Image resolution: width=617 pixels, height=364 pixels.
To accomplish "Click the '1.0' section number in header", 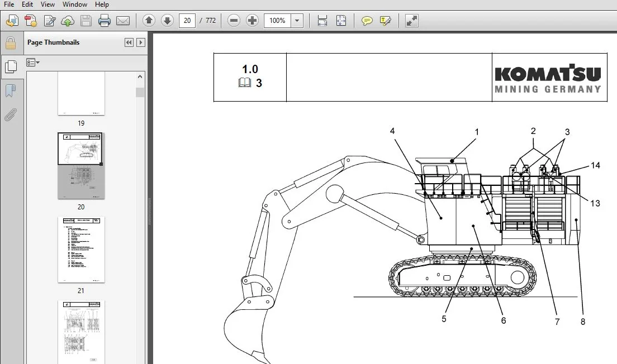I will [x=250, y=69].
